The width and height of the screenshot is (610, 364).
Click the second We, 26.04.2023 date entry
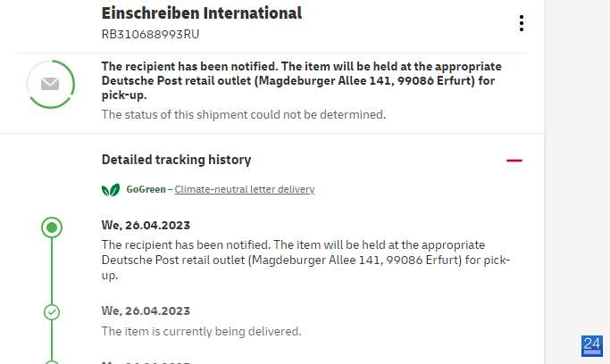click(146, 310)
